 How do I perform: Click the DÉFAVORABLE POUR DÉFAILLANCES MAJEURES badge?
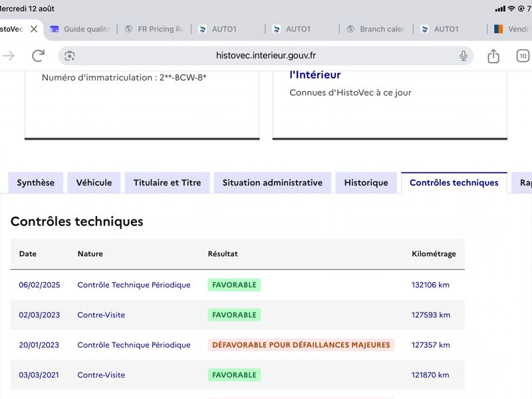pos(301,345)
